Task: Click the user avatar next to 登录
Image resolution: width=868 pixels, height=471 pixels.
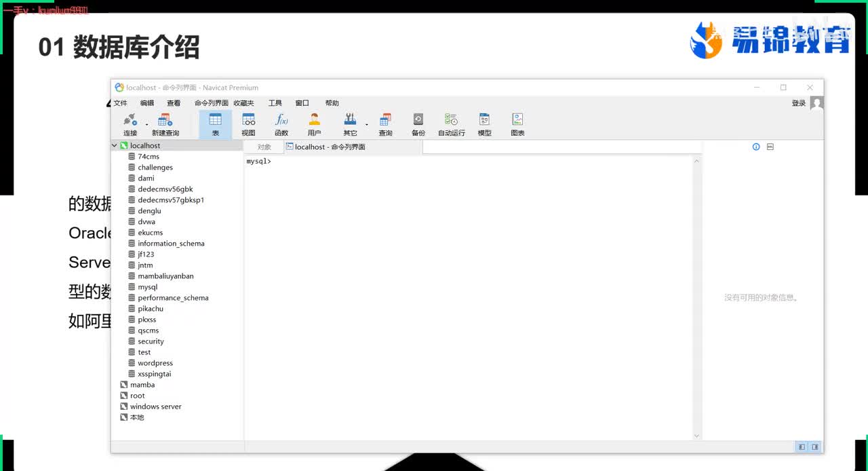Action: click(816, 103)
